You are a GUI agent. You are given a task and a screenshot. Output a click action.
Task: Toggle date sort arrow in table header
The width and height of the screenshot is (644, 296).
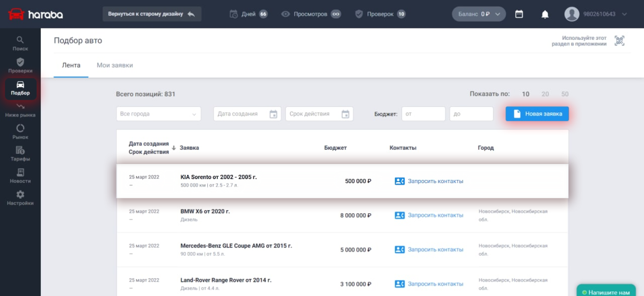(174, 148)
